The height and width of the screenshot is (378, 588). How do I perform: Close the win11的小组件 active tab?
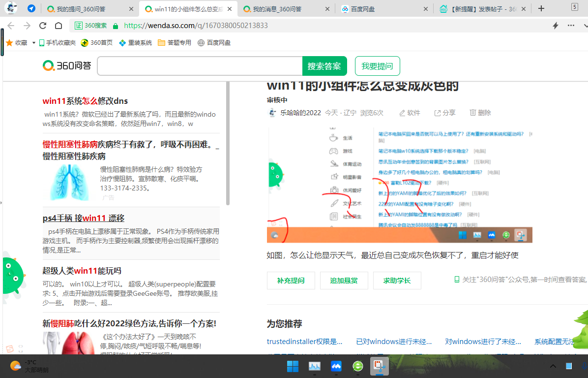pyautogui.click(x=230, y=9)
